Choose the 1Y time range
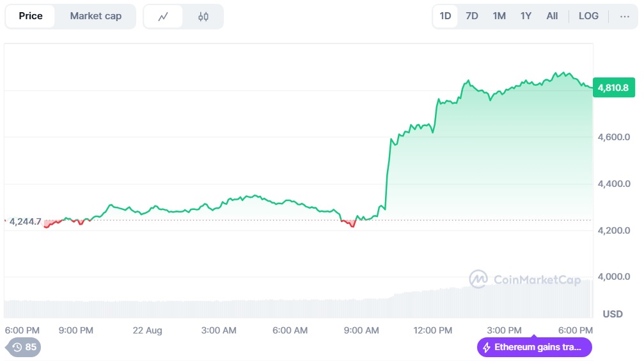 (526, 16)
